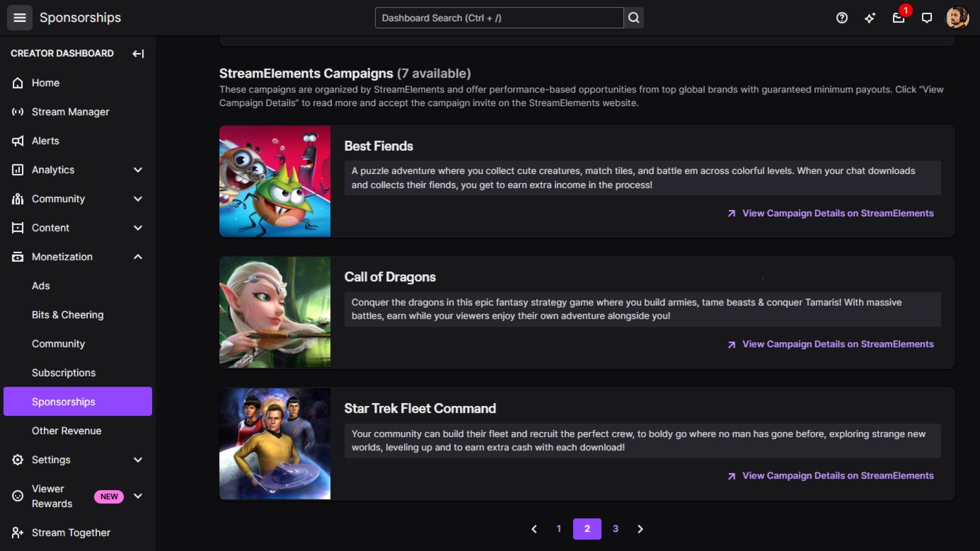Open the user profile avatar menu
This screenshot has height=551, width=980.
[x=957, y=18]
